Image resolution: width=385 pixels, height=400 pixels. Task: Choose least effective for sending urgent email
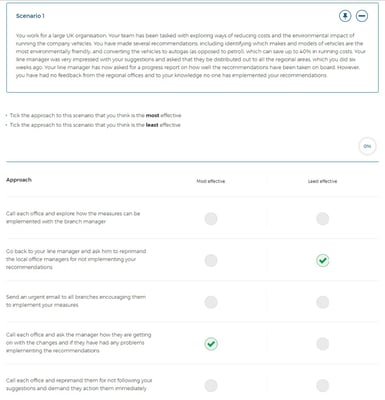tap(323, 302)
